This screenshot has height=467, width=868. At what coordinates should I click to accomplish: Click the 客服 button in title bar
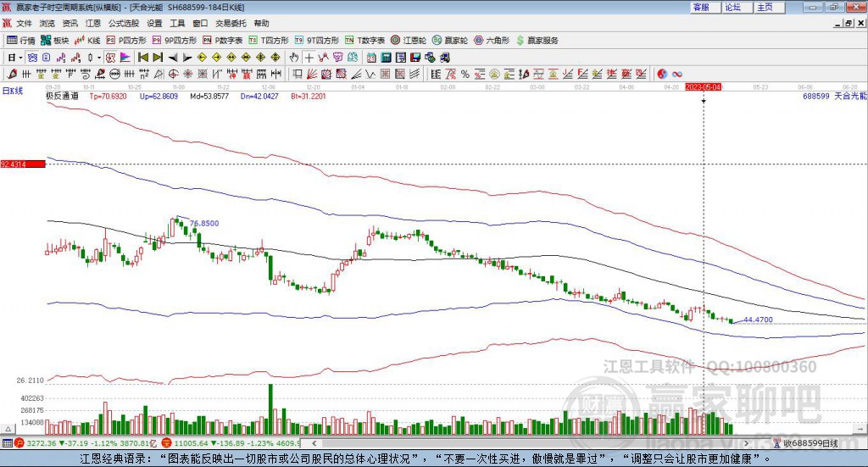point(704,7)
